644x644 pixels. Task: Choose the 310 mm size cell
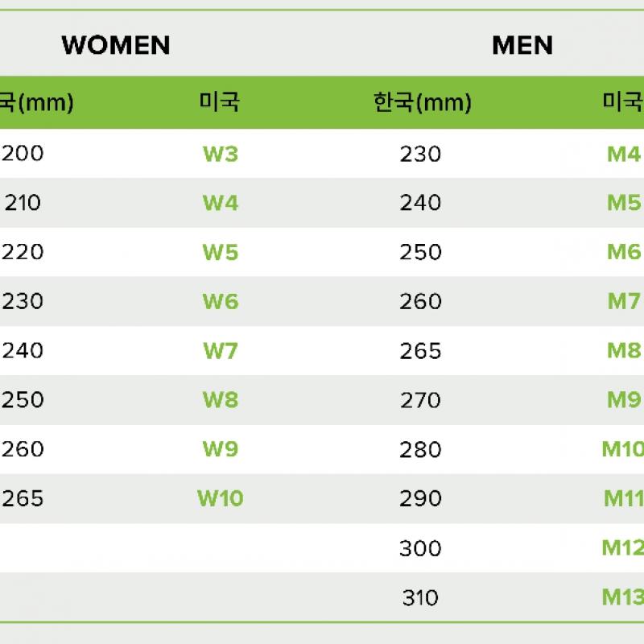click(420, 597)
